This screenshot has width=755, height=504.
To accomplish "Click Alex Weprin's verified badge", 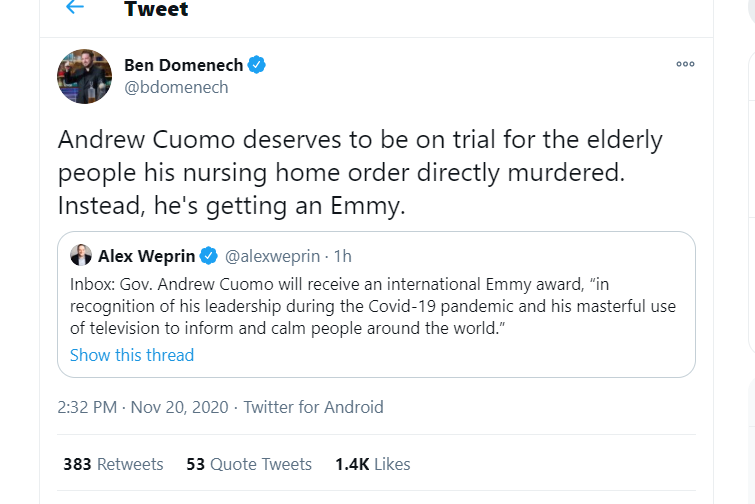I will (209, 255).
